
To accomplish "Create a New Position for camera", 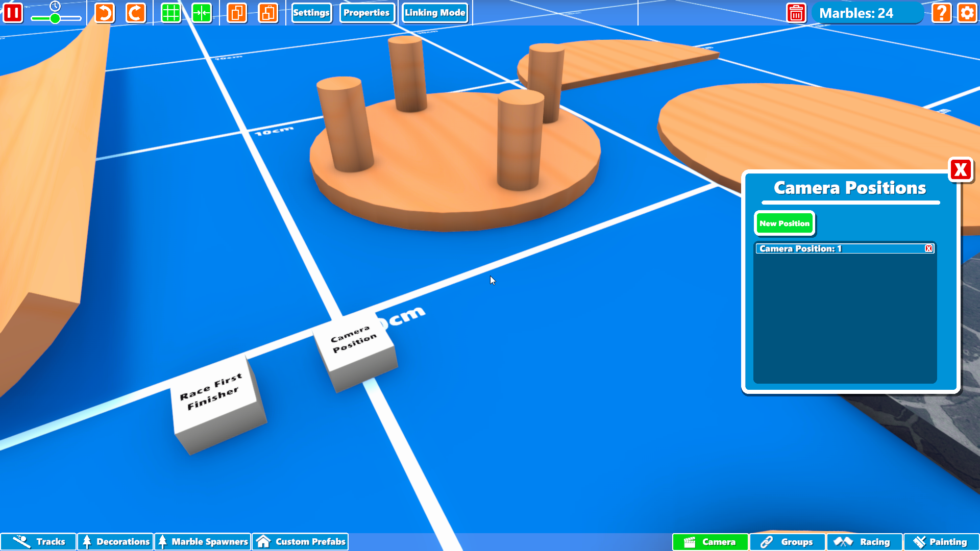I will 785,223.
